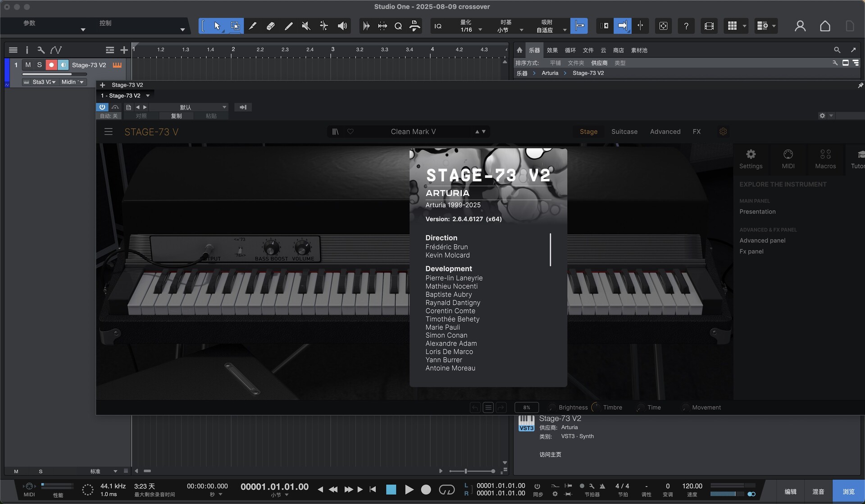
Task: Select the Eraser tool
Action: point(270,26)
